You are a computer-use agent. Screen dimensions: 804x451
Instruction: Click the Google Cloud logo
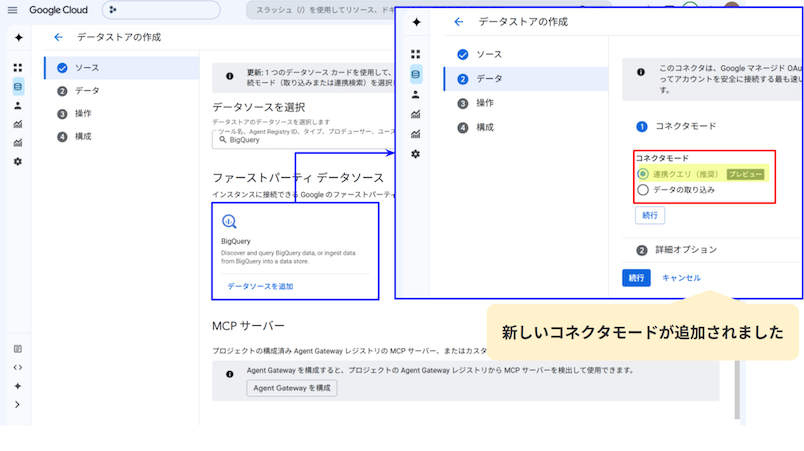(58, 10)
